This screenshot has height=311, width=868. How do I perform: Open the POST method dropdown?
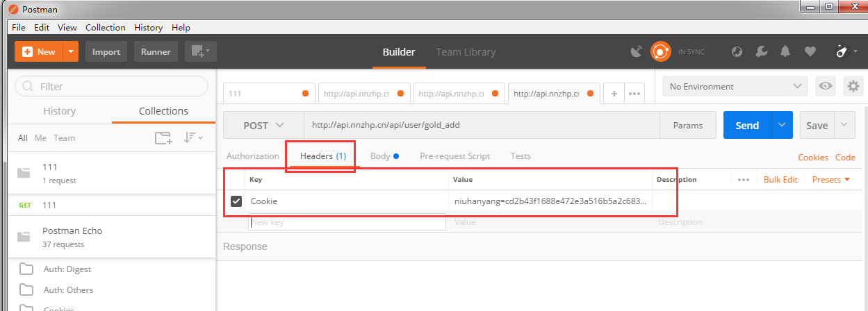pos(263,126)
